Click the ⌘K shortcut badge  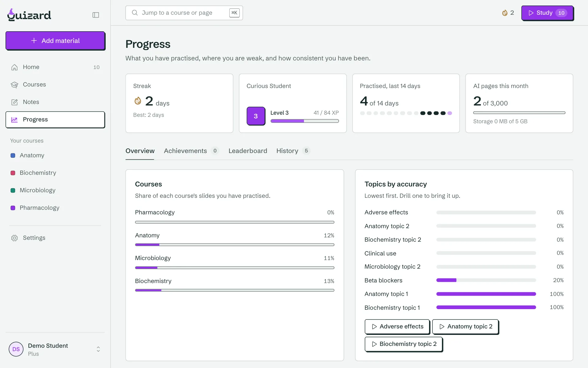tap(234, 13)
